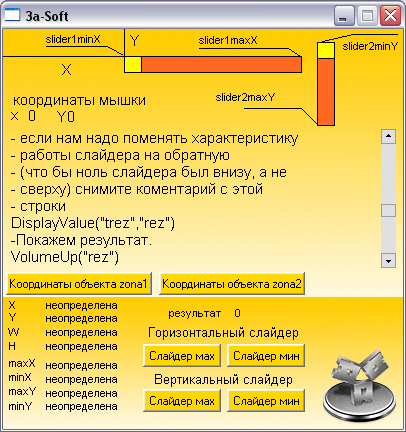The image size is (406, 432).
Task: Click the vertical 'Слайдер мин' button
Action: [266, 401]
